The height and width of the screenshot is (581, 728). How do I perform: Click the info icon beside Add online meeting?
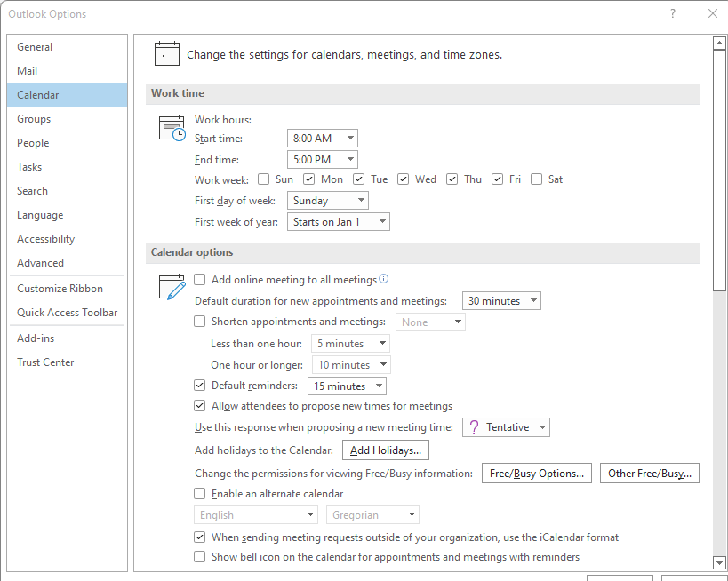(383, 279)
